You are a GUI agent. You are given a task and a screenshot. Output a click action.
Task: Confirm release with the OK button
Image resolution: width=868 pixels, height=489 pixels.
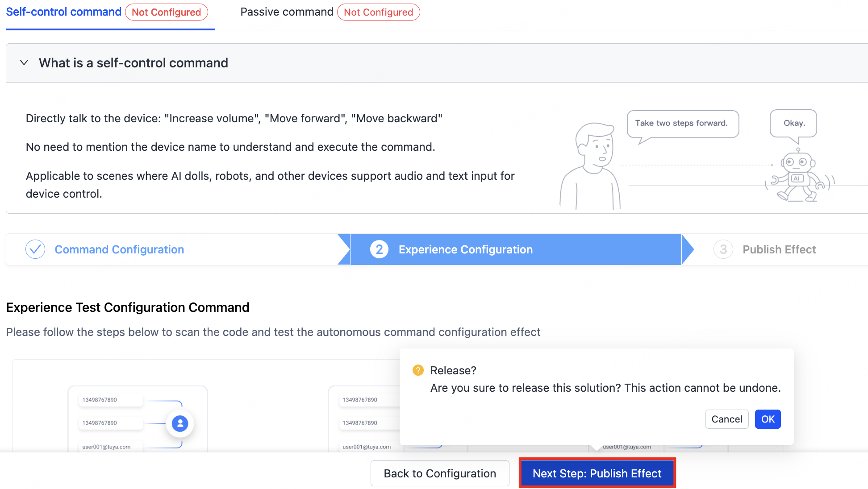click(768, 419)
